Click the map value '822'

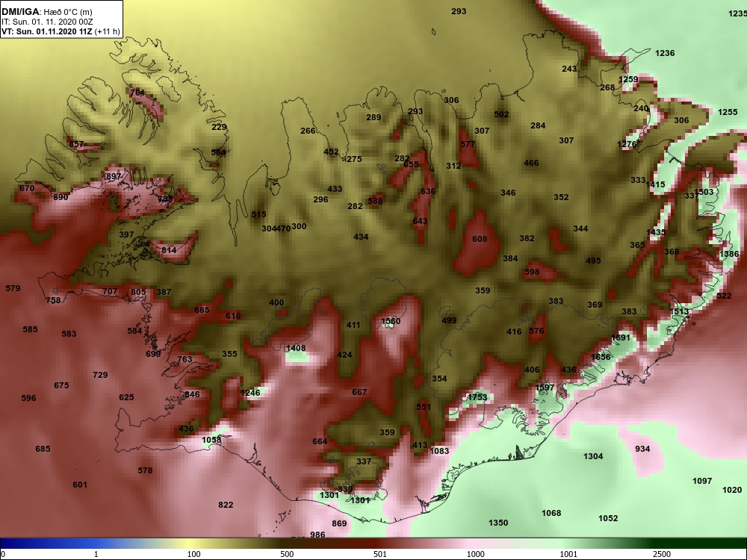pos(226,504)
